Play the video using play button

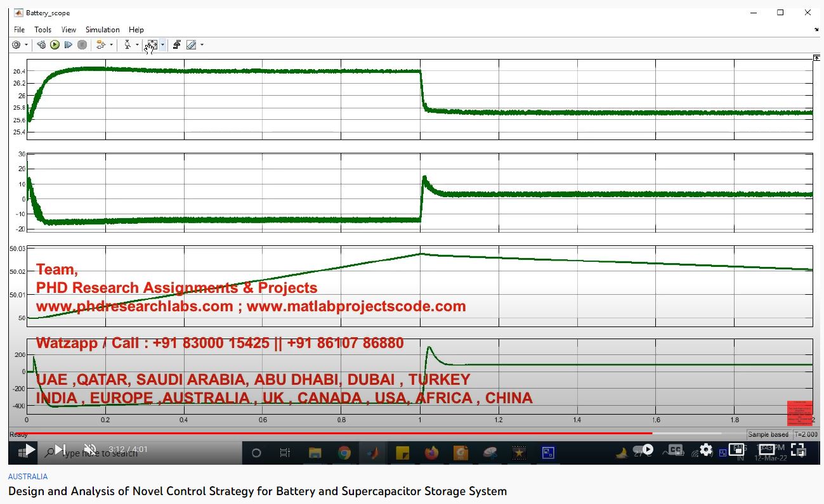click(29, 450)
